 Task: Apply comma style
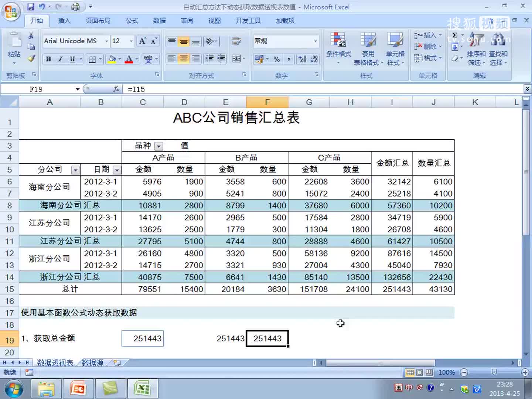point(289,59)
